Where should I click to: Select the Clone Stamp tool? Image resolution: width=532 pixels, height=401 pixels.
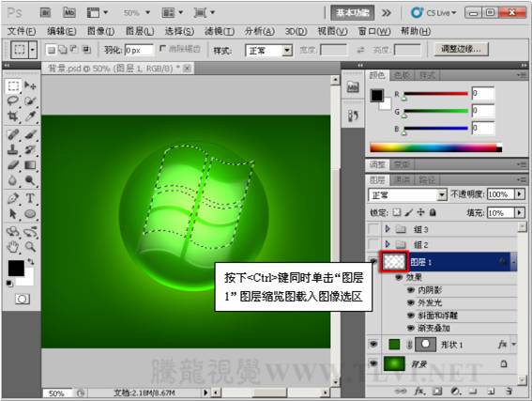coord(13,149)
